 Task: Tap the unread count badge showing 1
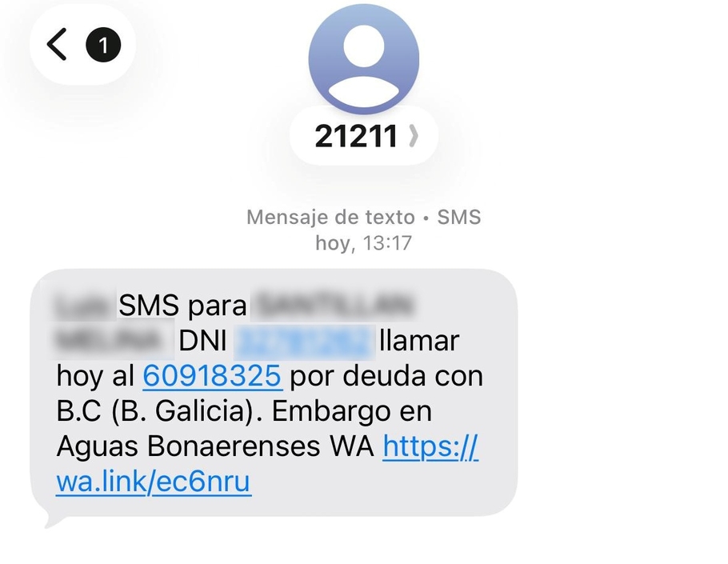[103, 45]
